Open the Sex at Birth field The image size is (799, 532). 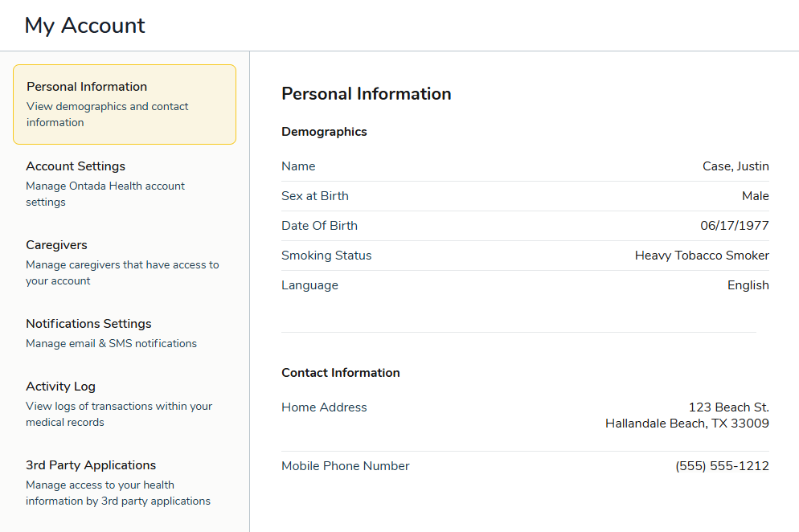pyautogui.click(x=314, y=195)
